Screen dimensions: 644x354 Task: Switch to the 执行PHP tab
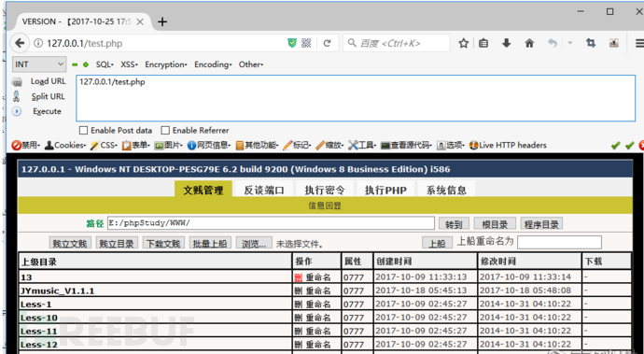pyautogui.click(x=385, y=190)
